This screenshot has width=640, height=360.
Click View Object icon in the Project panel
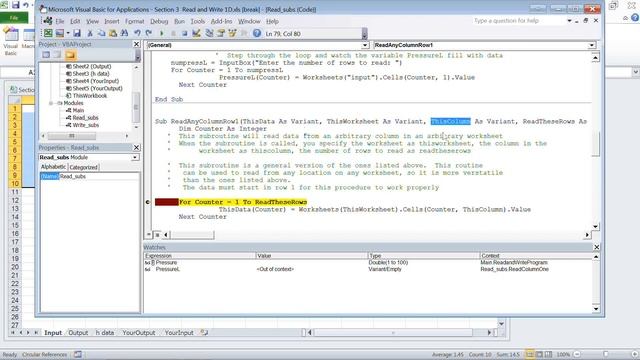58,55
